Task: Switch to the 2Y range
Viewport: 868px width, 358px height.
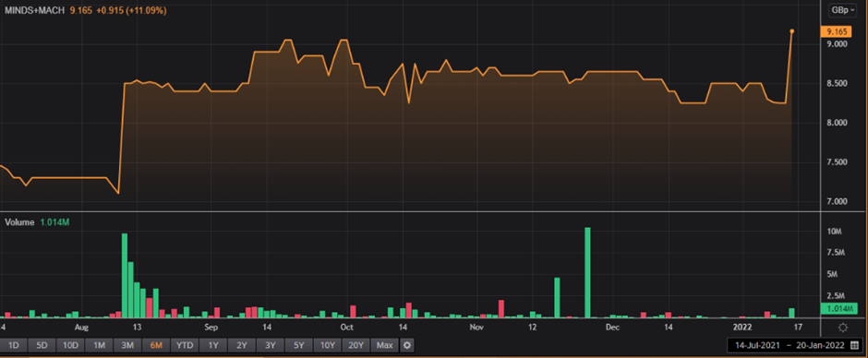Action: tap(241, 345)
